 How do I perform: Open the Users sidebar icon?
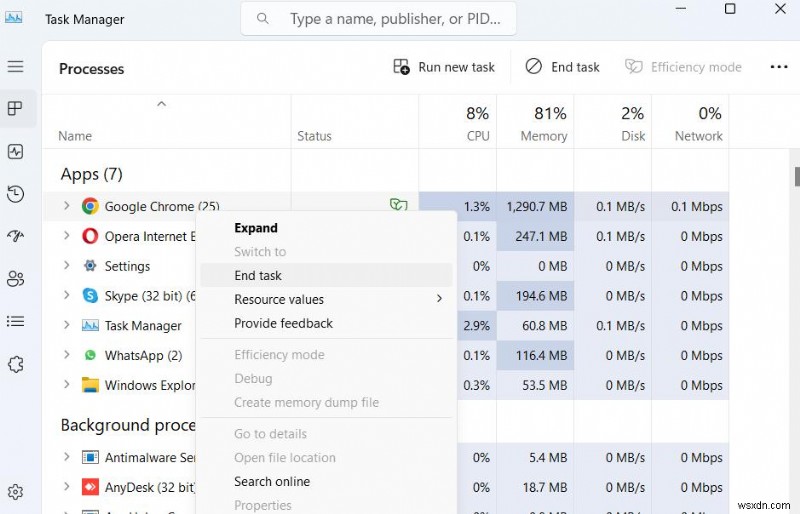coord(15,279)
